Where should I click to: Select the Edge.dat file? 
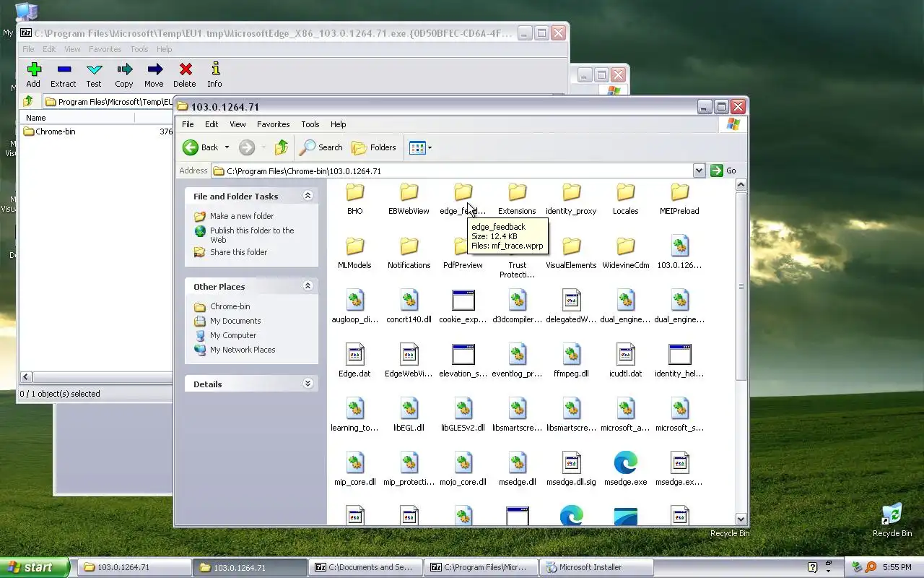pyautogui.click(x=354, y=360)
